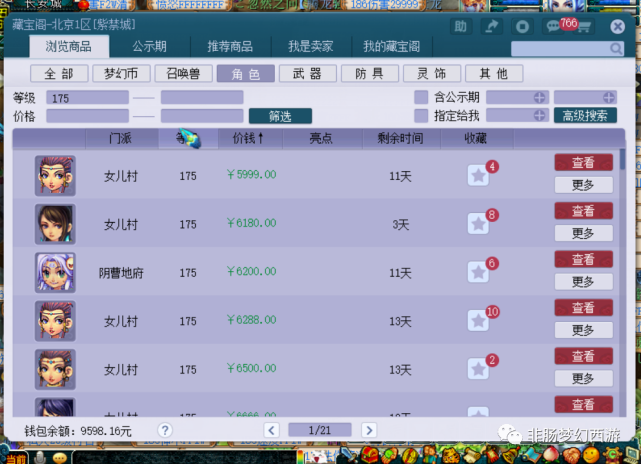This screenshot has width=641, height=464.
Task: Select the 梦幻币 category
Action: click(x=121, y=74)
